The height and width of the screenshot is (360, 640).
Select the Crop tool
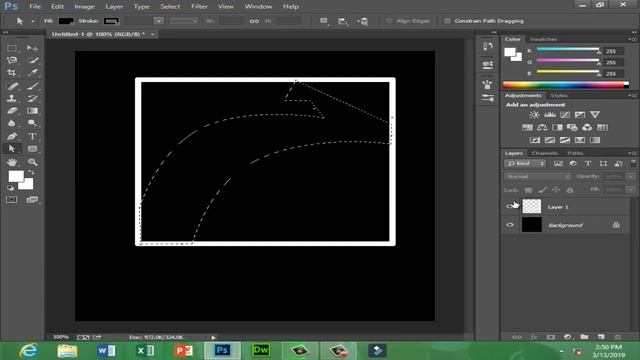pyautogui.click(x=12, y=73)
